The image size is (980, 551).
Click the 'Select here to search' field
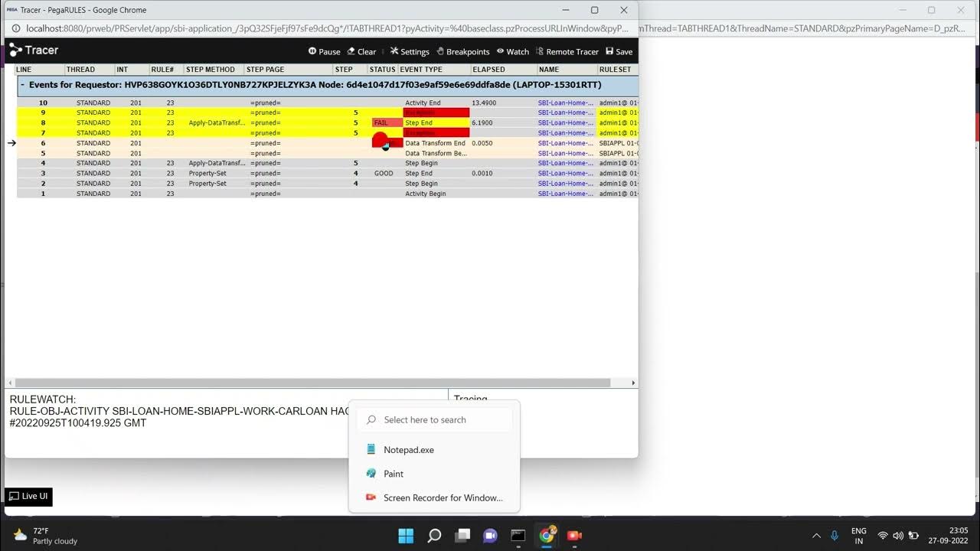click(434, 419)
